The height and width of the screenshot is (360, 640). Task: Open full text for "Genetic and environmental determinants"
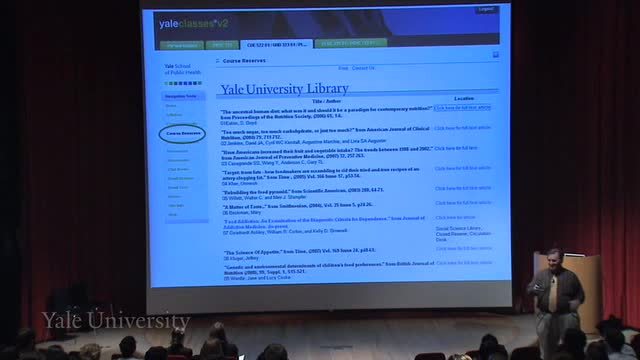coord(464,263)
